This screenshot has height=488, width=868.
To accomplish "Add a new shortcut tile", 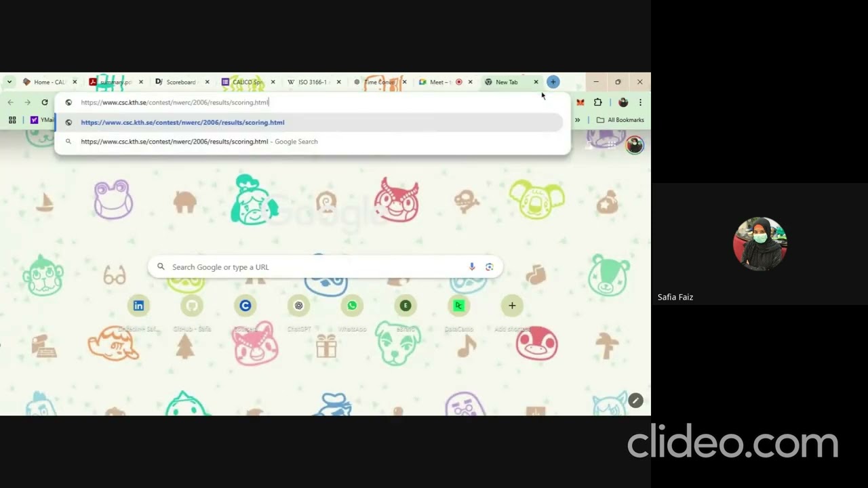I will pos(512,306).
